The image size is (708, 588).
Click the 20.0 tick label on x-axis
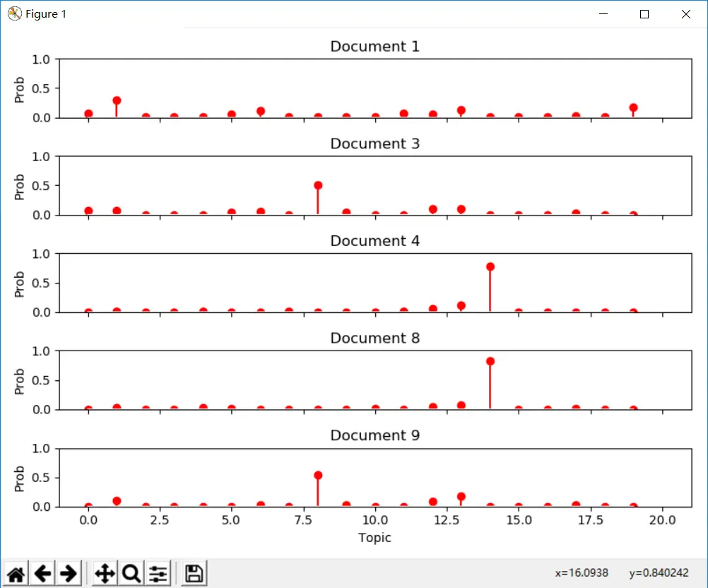662,520
